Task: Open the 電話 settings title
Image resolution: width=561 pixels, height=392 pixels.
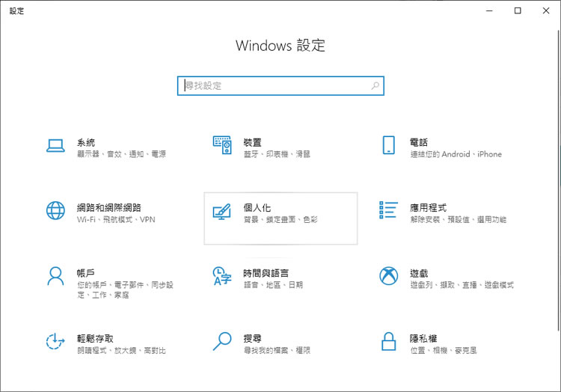Action: (419, 142)
